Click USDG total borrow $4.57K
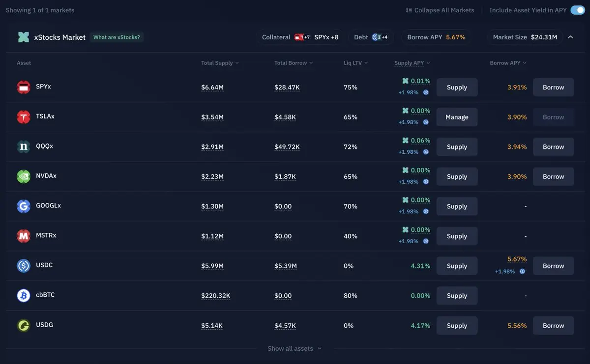 285,326
